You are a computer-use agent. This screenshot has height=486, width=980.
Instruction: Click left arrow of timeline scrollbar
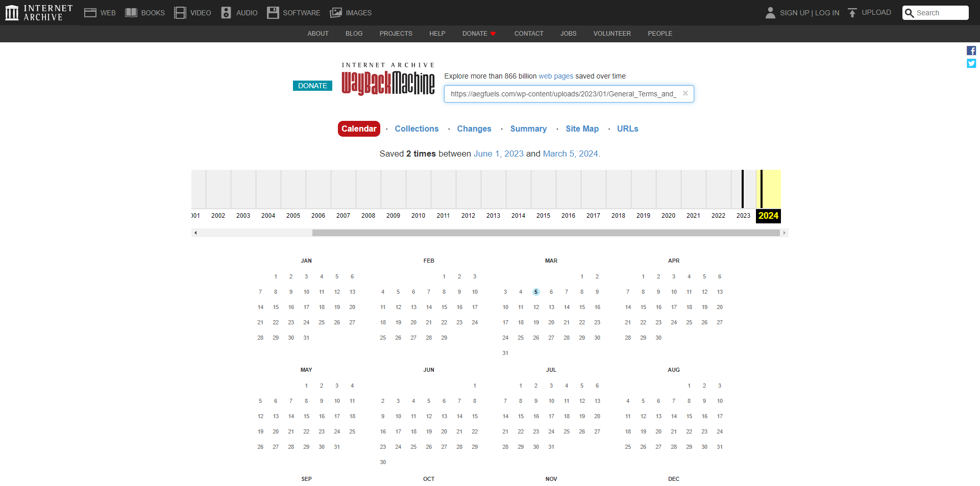click(x=195, y=233)
